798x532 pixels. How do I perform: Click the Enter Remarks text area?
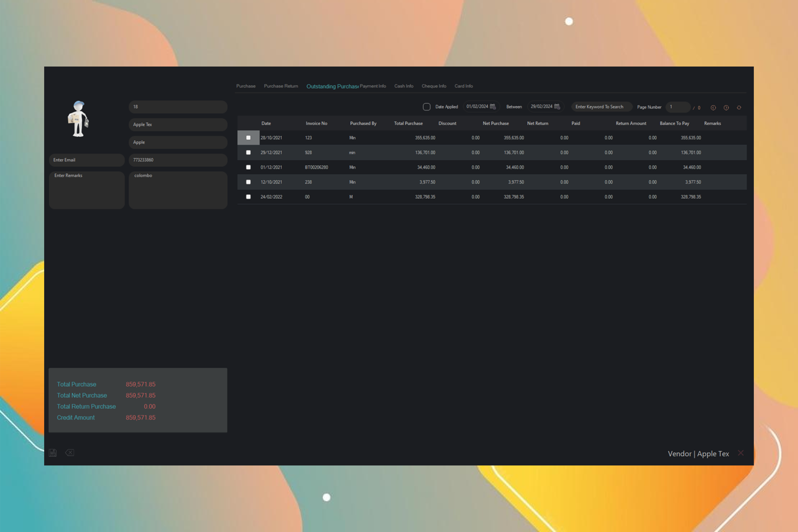(87, 190)
